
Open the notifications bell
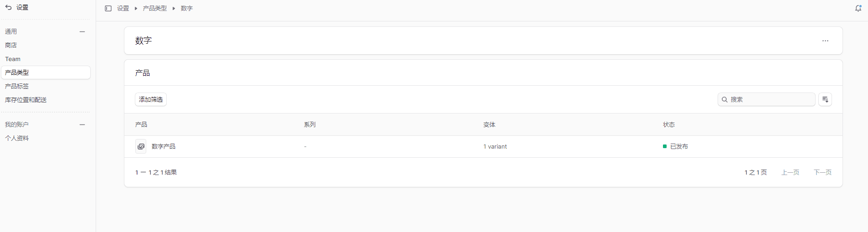coord(858,8)
